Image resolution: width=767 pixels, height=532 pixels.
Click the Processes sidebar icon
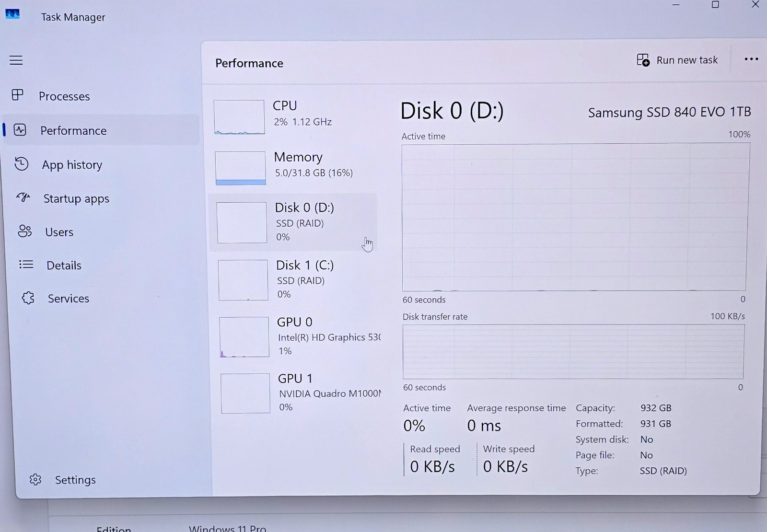click(18, 95)
